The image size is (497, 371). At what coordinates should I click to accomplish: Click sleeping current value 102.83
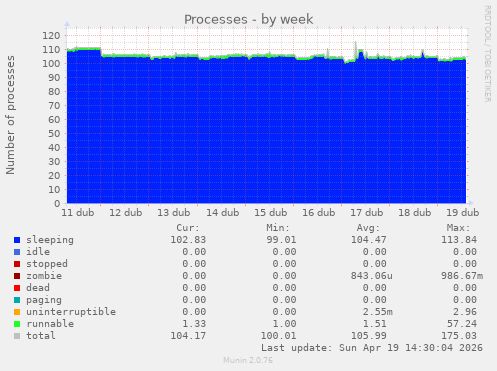(188, 240)
